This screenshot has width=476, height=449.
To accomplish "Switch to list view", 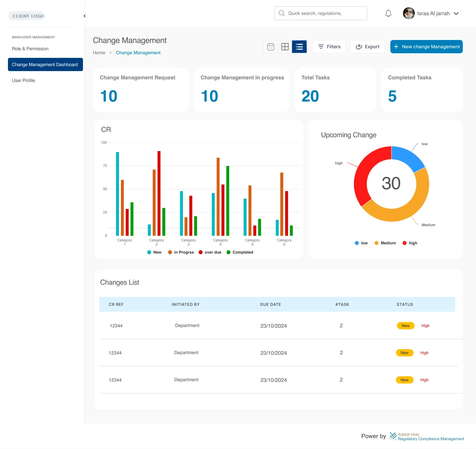I will point(299,47).
